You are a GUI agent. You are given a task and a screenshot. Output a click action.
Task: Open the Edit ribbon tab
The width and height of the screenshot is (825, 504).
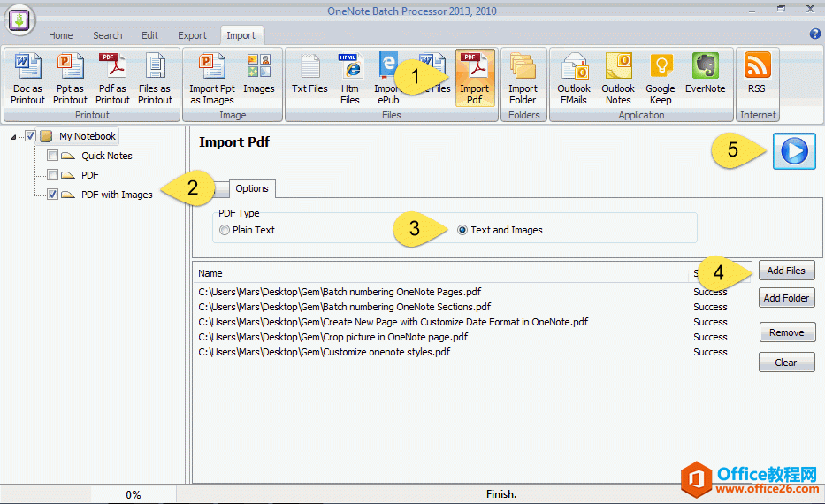pos(149,35)
